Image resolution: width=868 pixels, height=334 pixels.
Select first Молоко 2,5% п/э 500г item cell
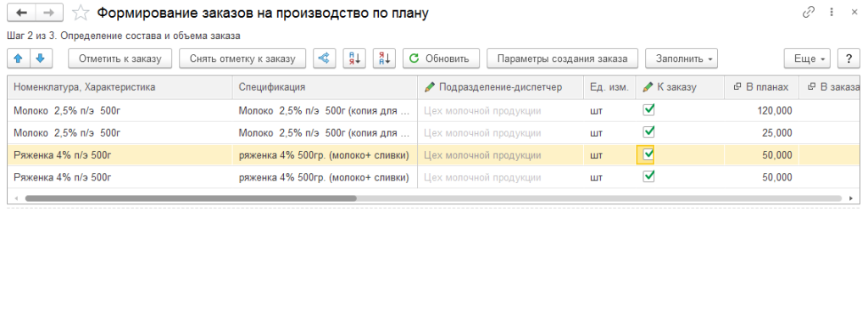click(120, 111)
